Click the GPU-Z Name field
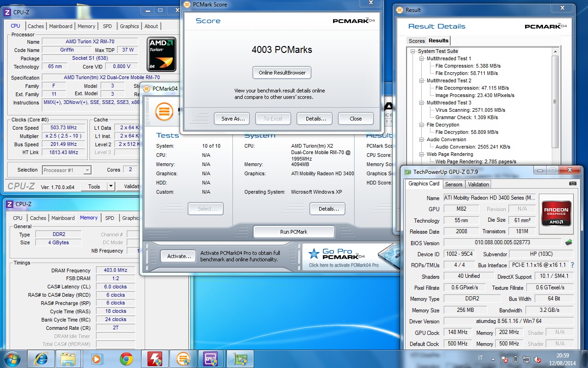Screen dimensions: 588x368 489,198
